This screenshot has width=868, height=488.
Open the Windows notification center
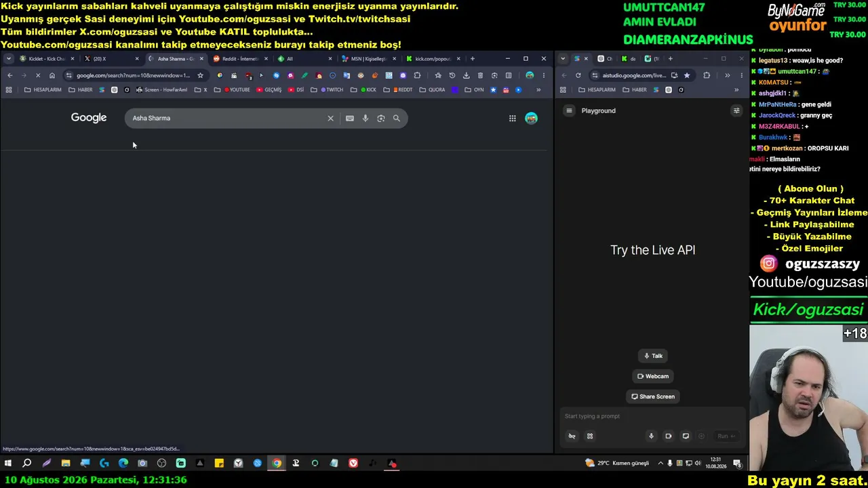tap(737, 464)
